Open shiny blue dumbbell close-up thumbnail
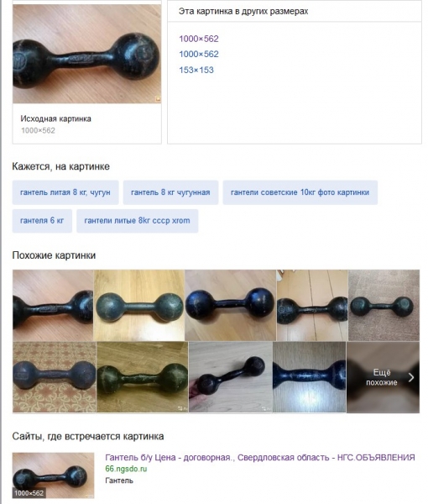The image size is (428, 504). [309, 377]
